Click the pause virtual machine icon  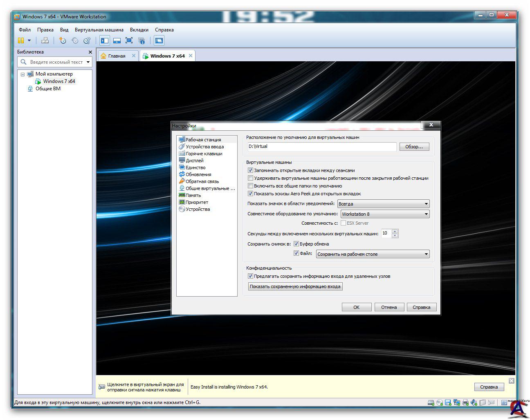point(21,40)
